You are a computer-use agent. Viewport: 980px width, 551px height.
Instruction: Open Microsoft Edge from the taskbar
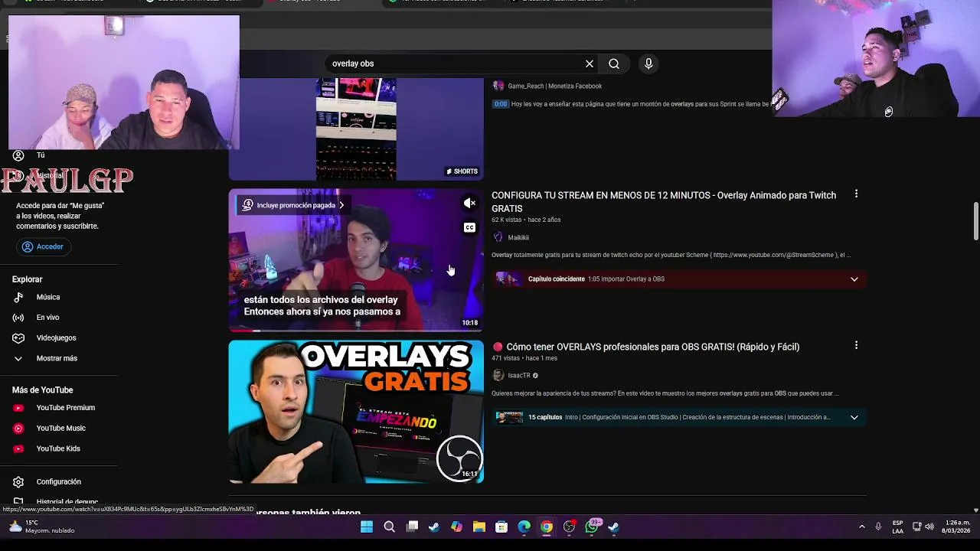[x=524, y=527]
